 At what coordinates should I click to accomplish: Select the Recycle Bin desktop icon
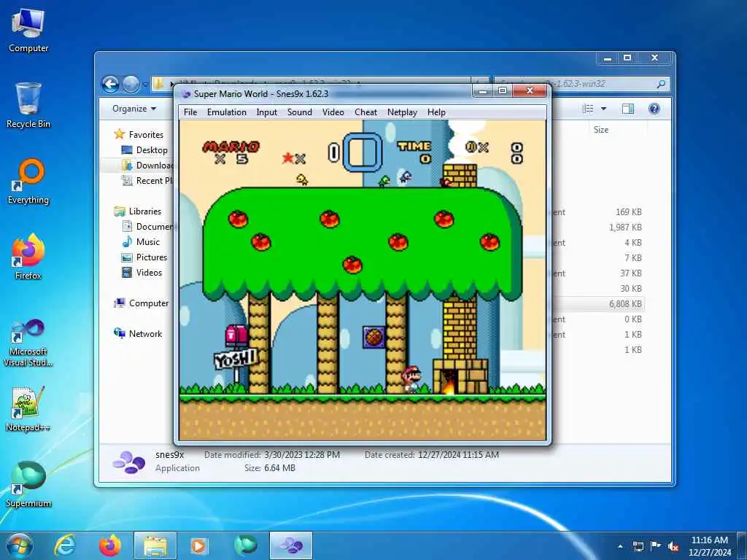pyautogui.click(x=28, y=106)
